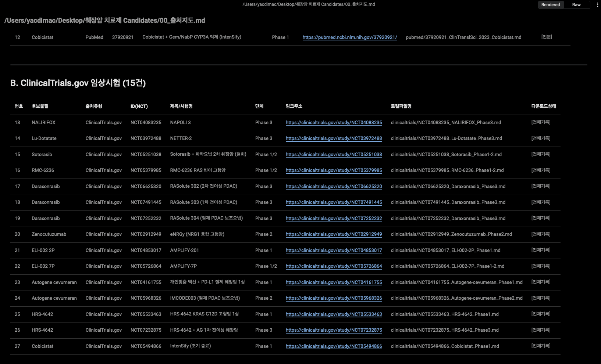Viewport: 601px width, 364px height.
Task: Click the title "InTenSify (조기 종료)"
Action: click(x=191, y=346)
